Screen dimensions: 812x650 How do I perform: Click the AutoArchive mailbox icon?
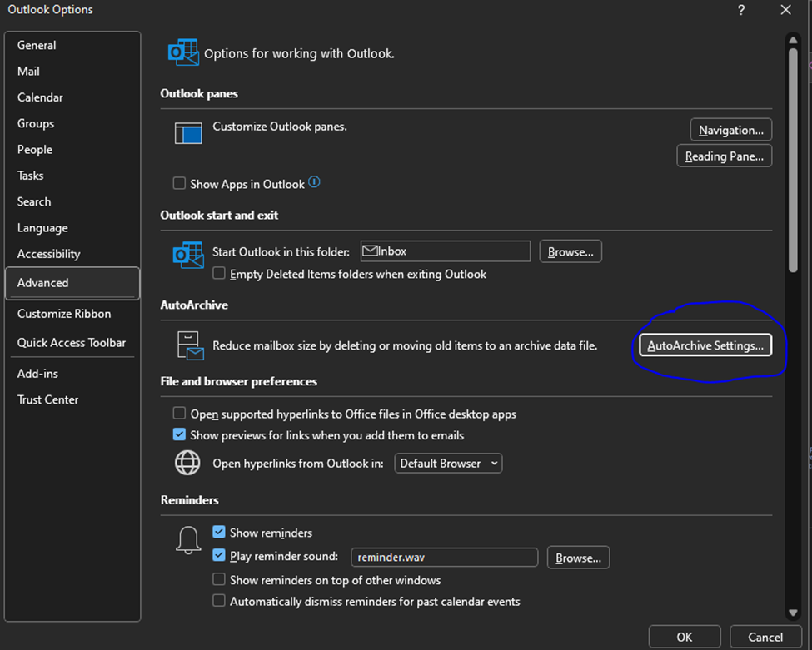188,345
